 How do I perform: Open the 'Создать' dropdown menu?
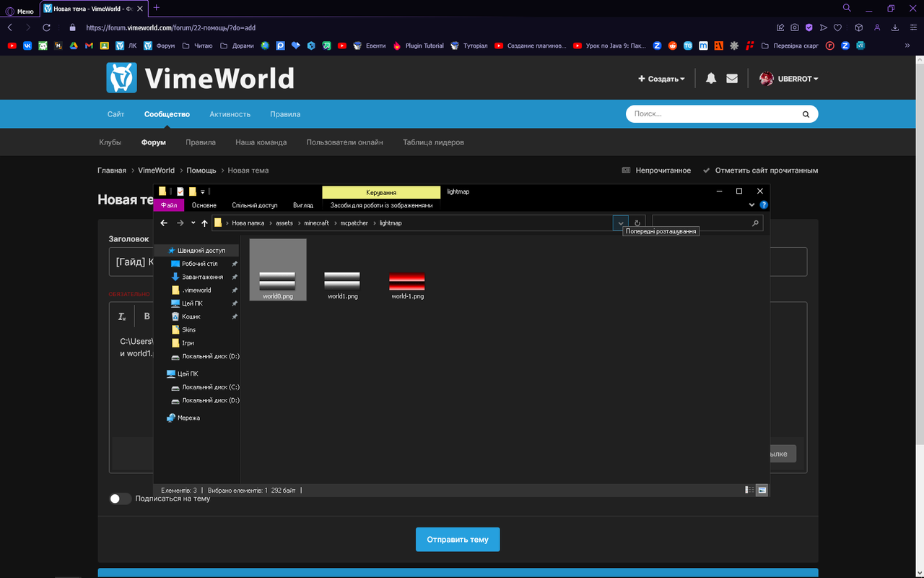[x=661, y=79]
